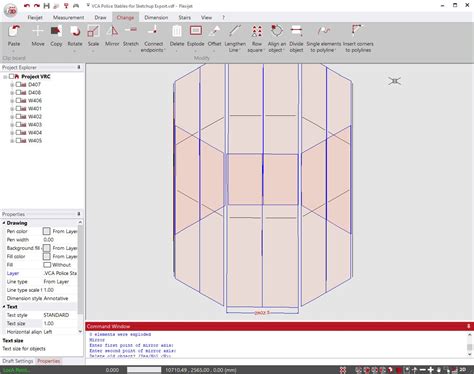Click the Command Window scrollbar
This screenshot has width=474, height=374.
[x=470, y=344]
